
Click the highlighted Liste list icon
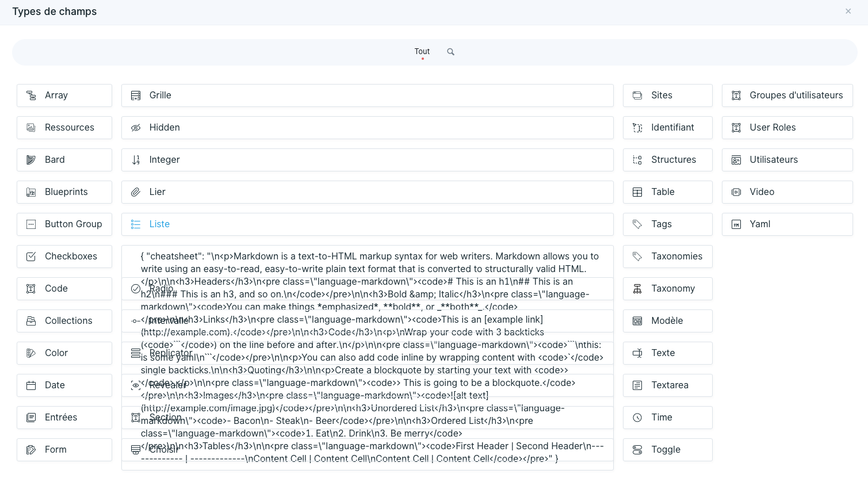coord(136,224)
